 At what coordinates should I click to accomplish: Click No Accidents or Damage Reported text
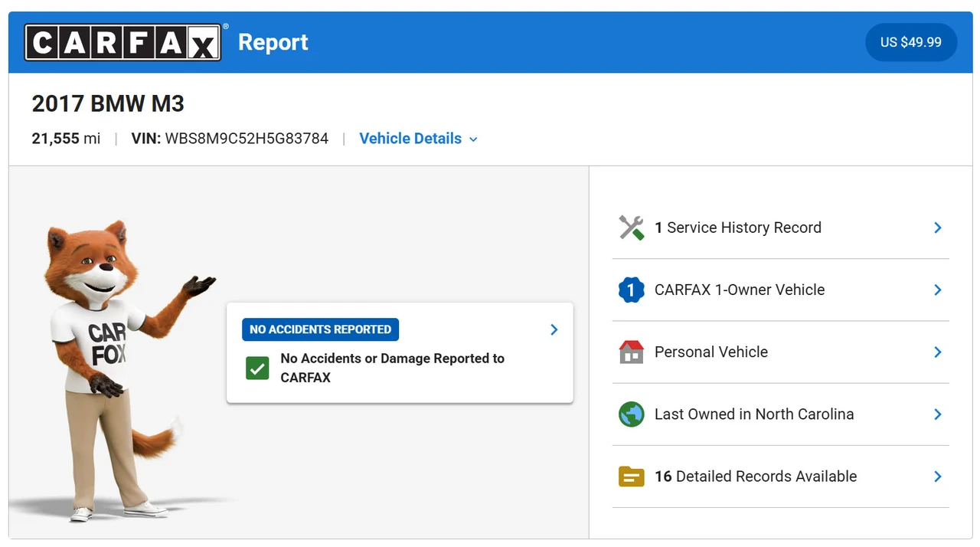click(393, 368)
